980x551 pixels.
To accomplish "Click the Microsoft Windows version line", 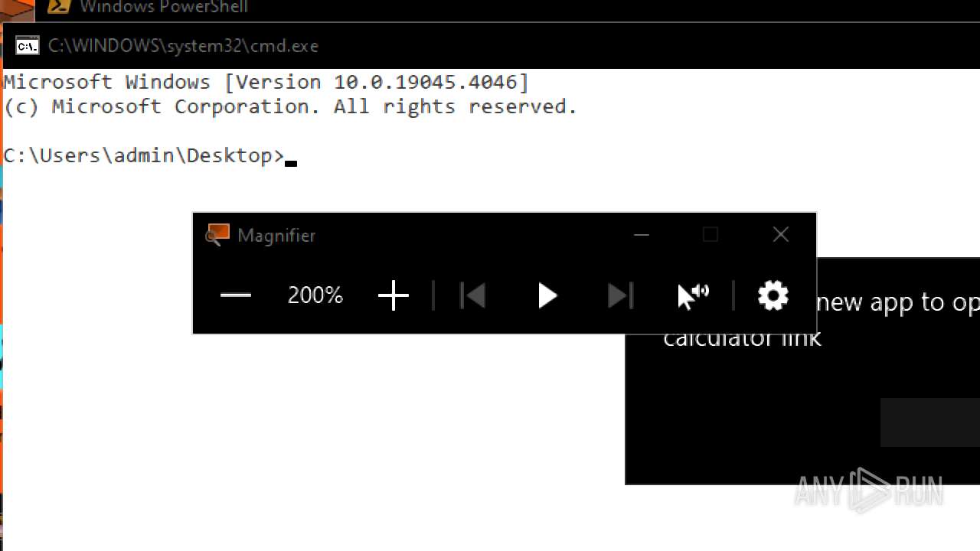I will click(x=266, y=82).
